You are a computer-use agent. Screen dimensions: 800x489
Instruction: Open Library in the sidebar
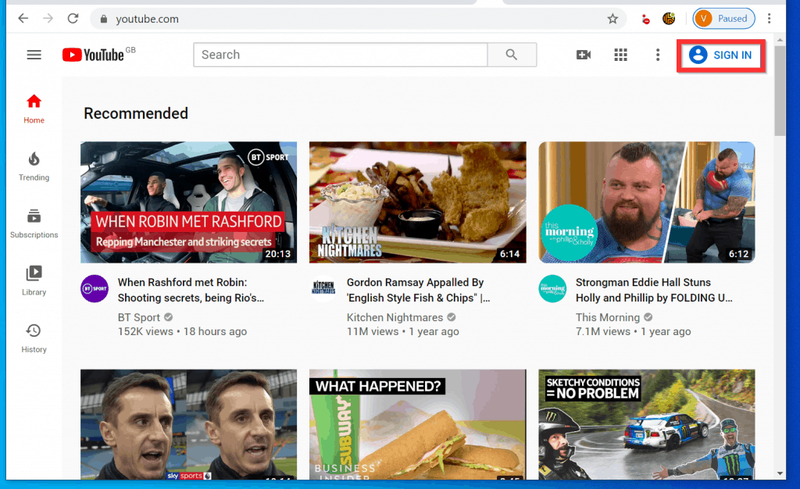click(34, 281)
